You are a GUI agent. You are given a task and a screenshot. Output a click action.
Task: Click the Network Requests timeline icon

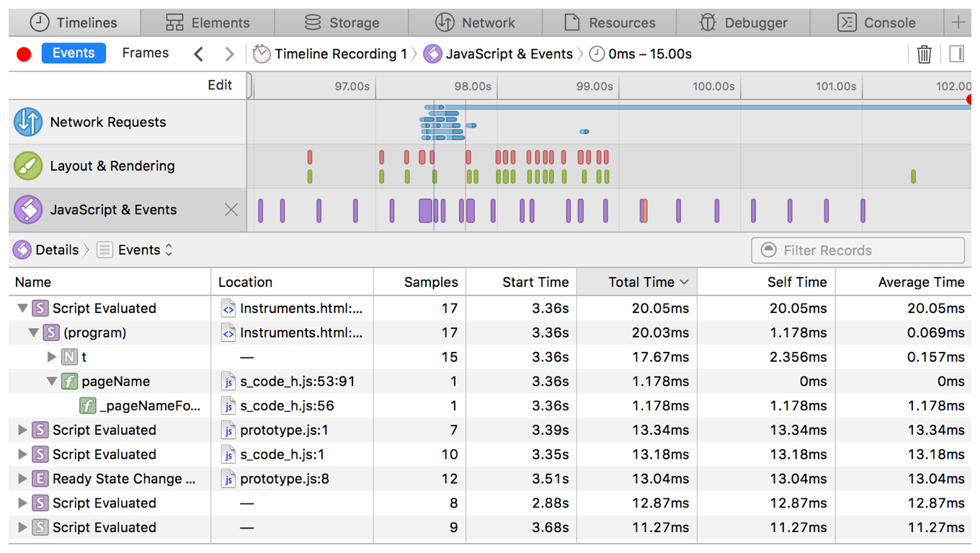point(28,122)
